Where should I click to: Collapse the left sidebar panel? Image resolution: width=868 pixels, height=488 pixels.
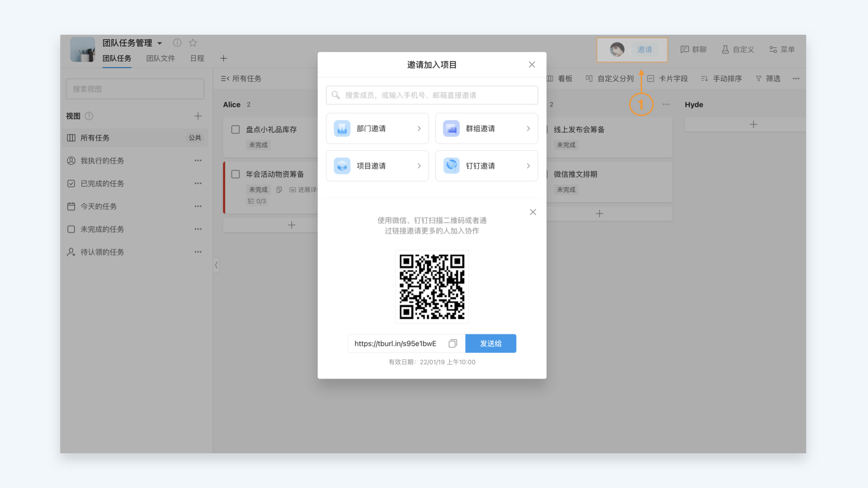217,265
